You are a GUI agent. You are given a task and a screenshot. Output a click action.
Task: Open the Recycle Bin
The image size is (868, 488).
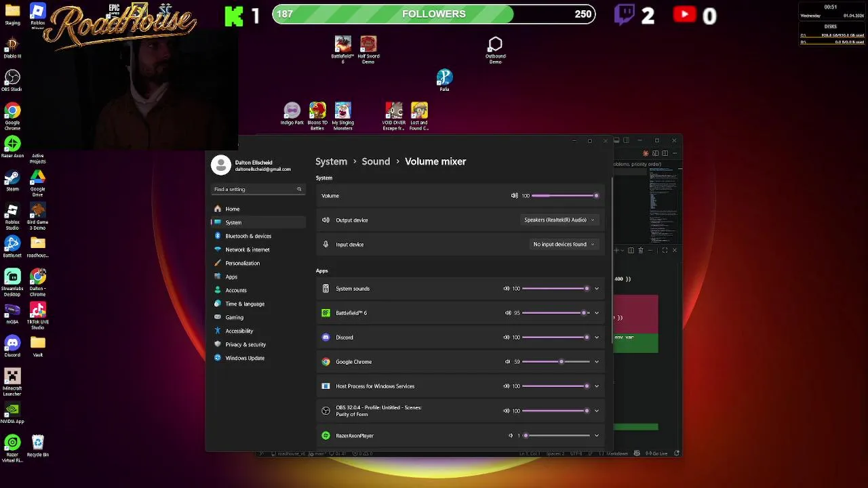[37, 446]
